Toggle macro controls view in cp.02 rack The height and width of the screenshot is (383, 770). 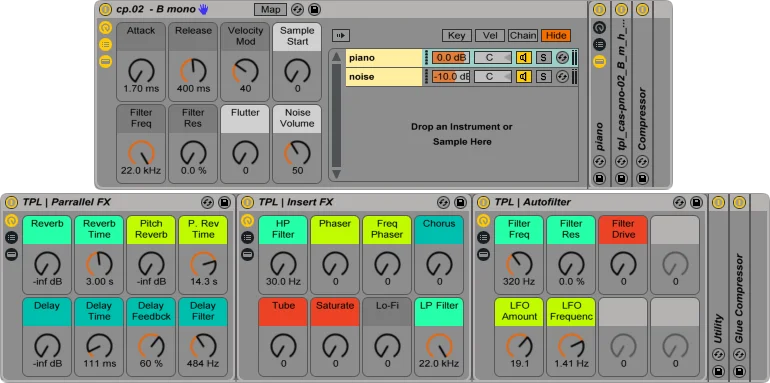[106, 27]
